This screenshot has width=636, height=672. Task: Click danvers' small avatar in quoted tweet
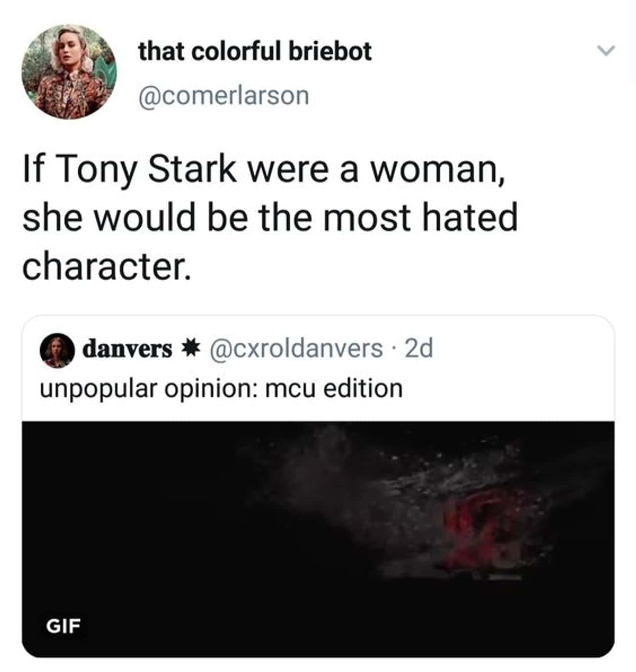coord(56,350)
